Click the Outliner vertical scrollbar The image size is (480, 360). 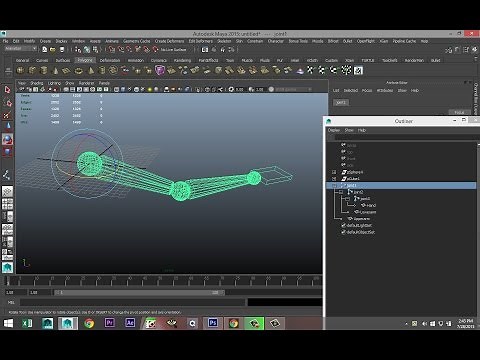click(x=478, y=229)
